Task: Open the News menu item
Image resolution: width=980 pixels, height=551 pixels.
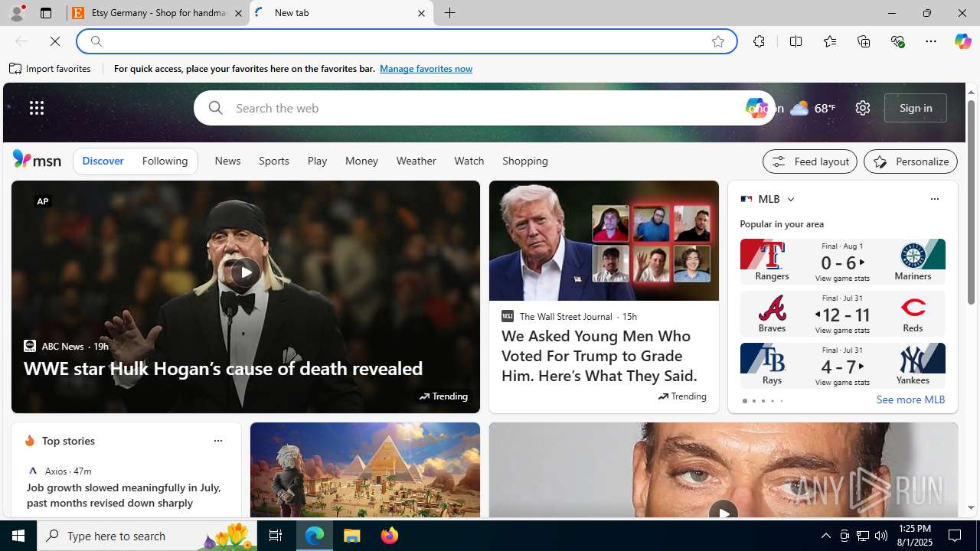Action: 227,161
